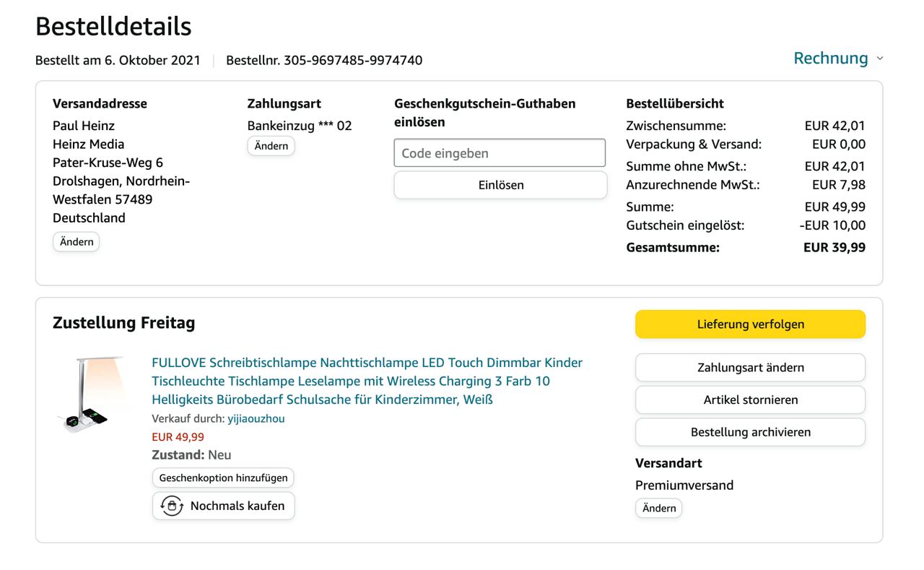Click the buy-again cart icon
The height and width of the screenshot is (570, 924).
pos(171,506)
